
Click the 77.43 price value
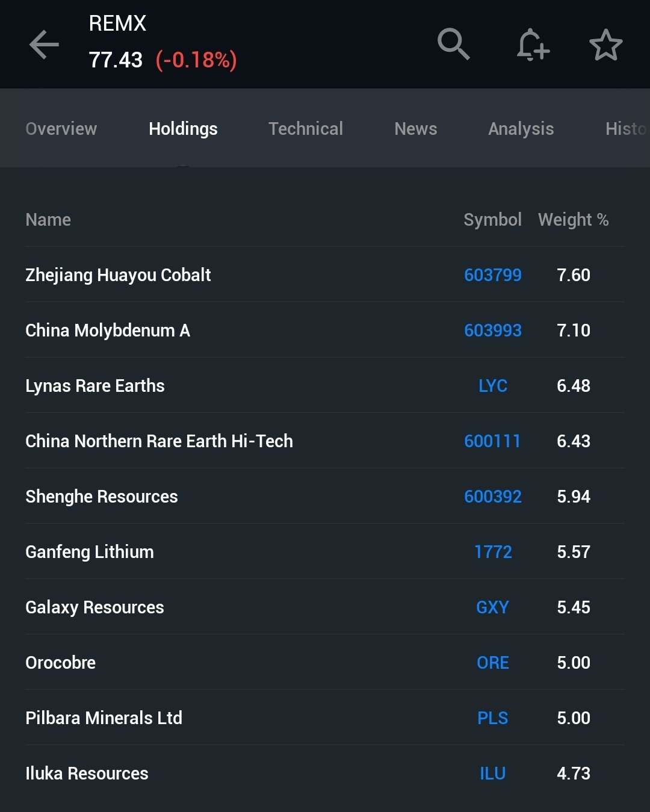pos(116,60)
